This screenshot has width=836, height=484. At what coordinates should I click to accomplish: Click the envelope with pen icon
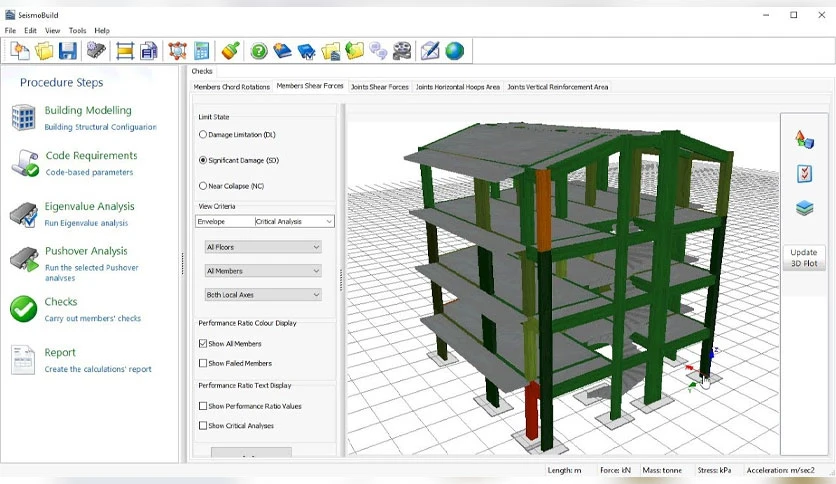(430, 51)
